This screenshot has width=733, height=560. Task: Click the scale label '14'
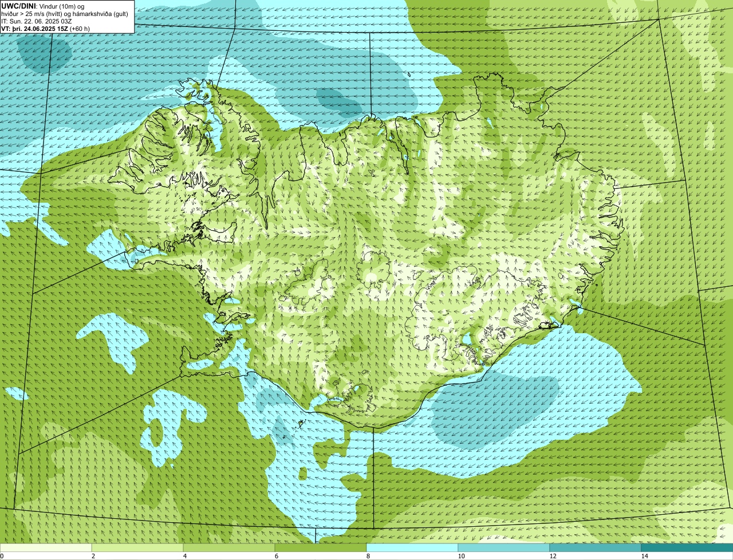tap(644, 556)
